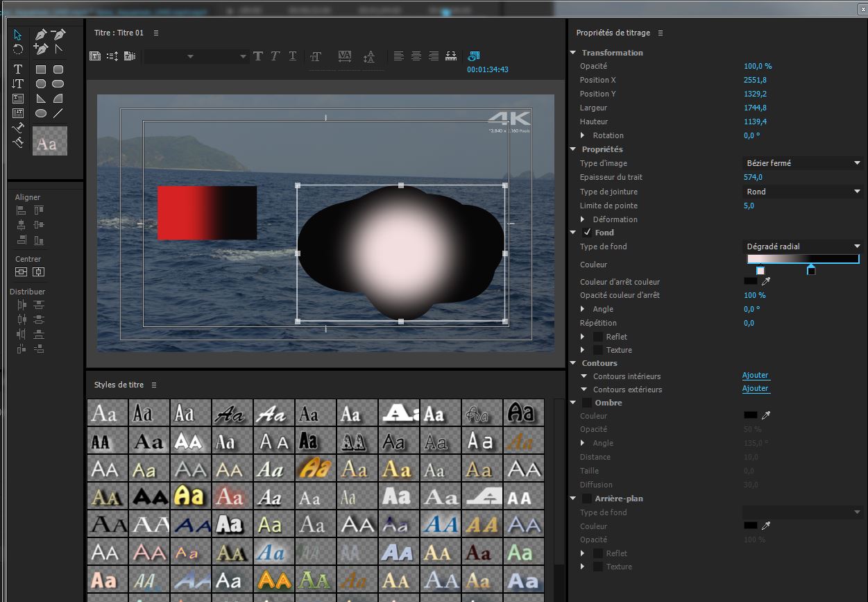Enable the Arrière-plan checkbox

587,499
